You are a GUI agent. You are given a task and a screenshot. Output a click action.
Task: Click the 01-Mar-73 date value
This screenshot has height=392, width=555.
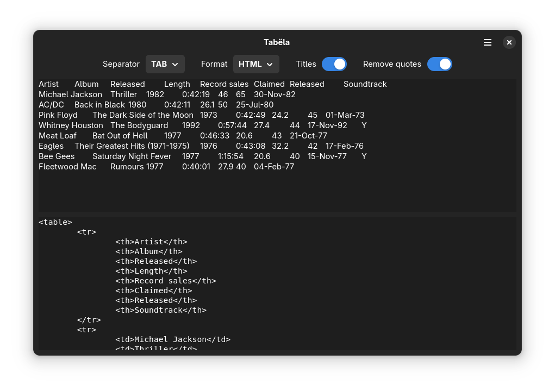coord(345,115)
